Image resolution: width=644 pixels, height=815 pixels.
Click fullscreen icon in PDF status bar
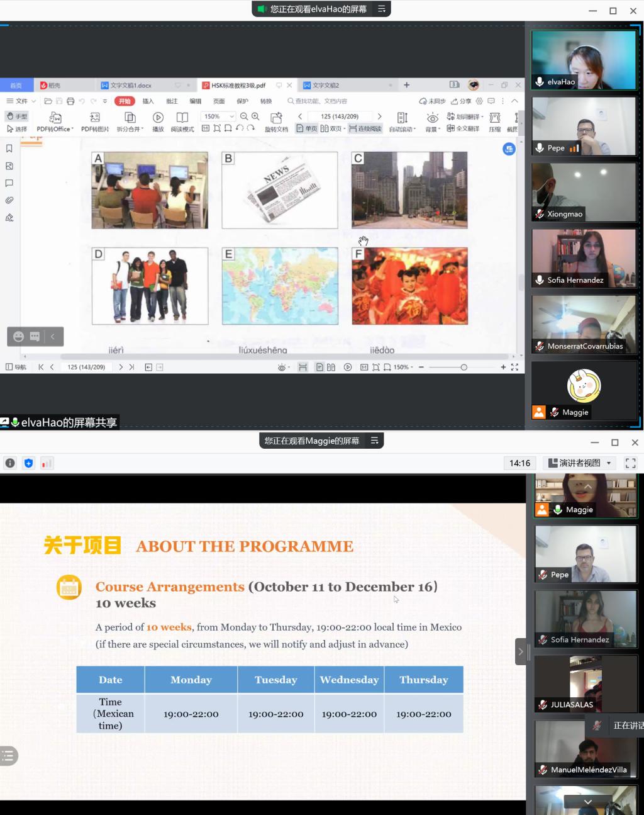514,367
